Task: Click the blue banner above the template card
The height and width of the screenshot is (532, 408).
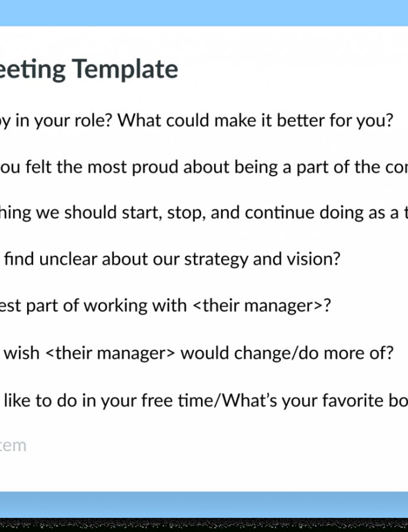Action: click(x=204, y=13)
